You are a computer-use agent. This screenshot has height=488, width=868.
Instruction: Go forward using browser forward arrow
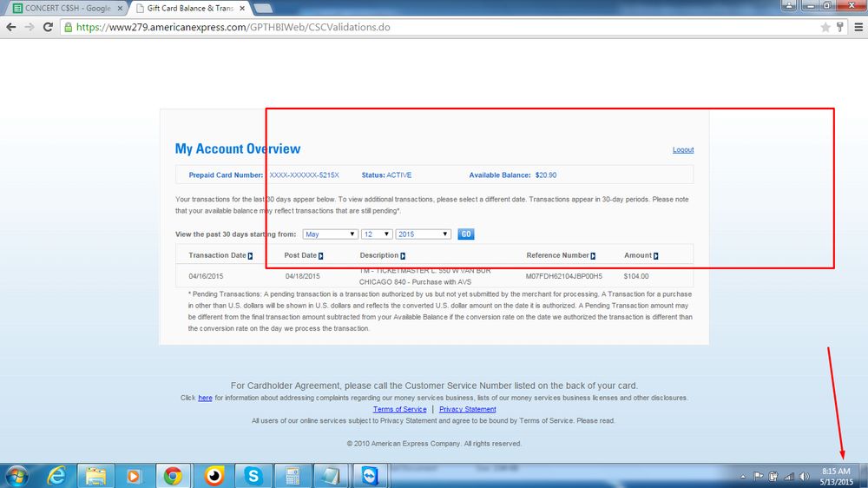coord(30,27)
